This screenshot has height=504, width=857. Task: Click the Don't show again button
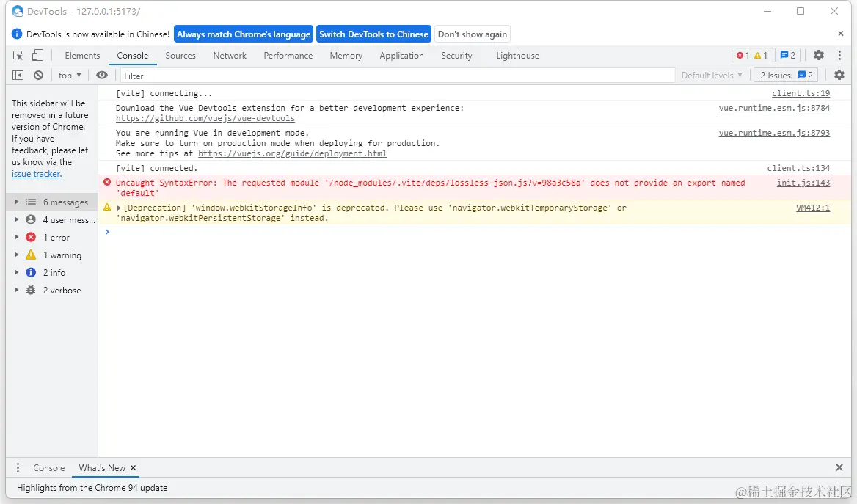click(x=473, y=34)
